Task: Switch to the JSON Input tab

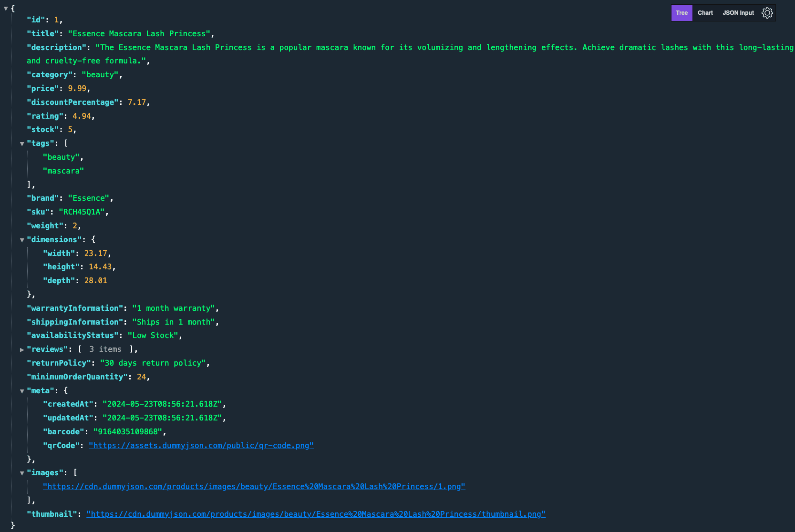Action: pyautogui.click(x=738, y=13)
